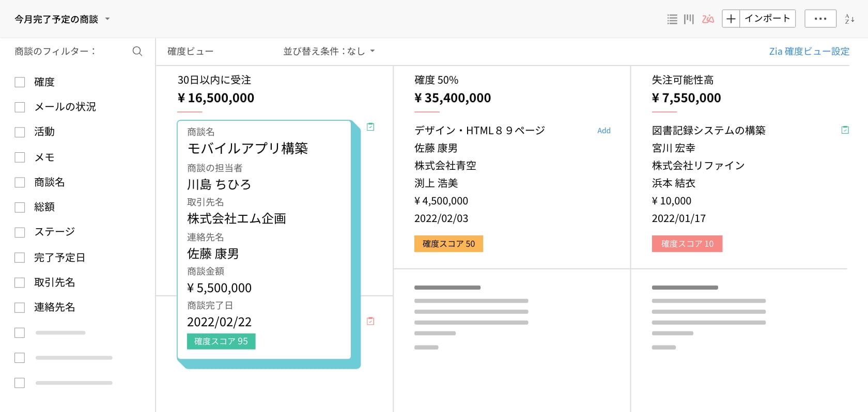Enable the 確度 filter checkbox
The image size is (868, 412).
[x=20, y=82]
